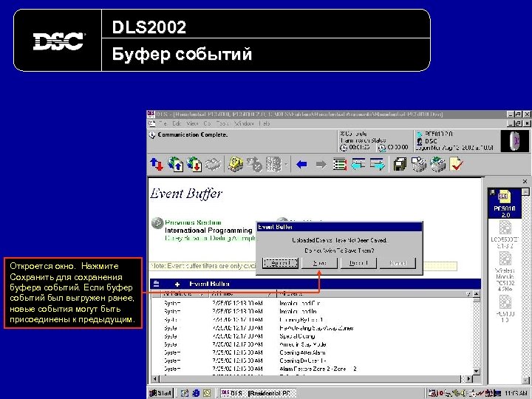Click the horizontal scrollbar left arrow
This screenshot has height=399, width=532.
point(154,378)
